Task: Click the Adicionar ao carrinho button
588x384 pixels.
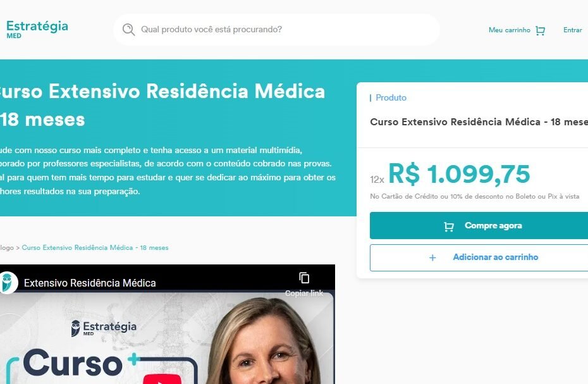Action: (479, 257)
